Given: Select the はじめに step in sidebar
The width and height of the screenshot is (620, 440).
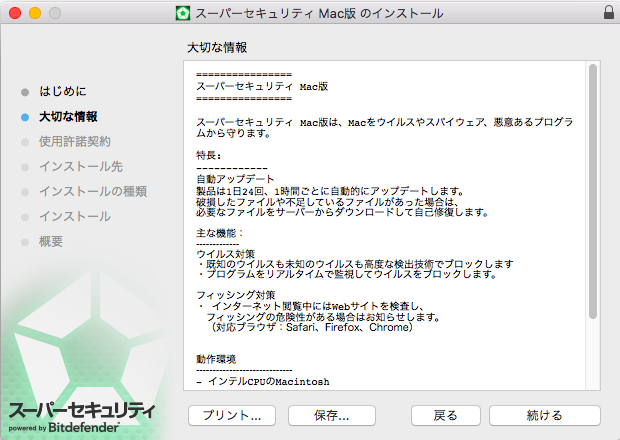Looking at the screenshot, I should (x=62, y=91).
